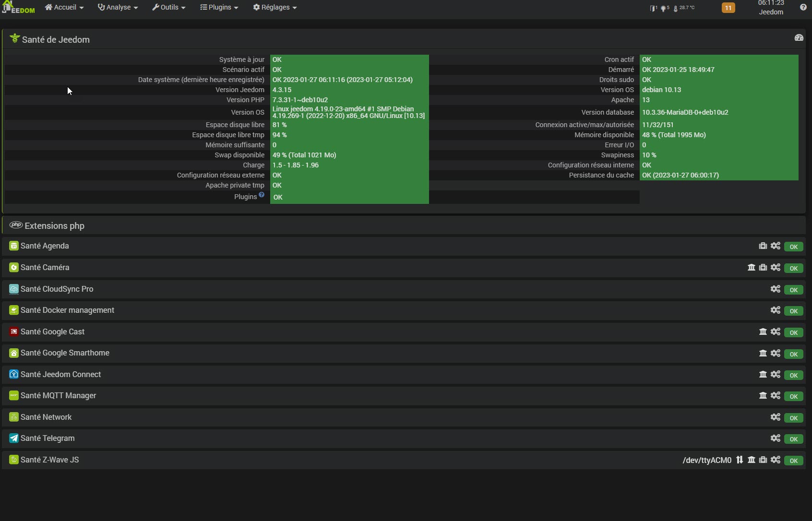Click the Santé Telegram title
Screen dimensions: 812x521
[x=48, y=438]
